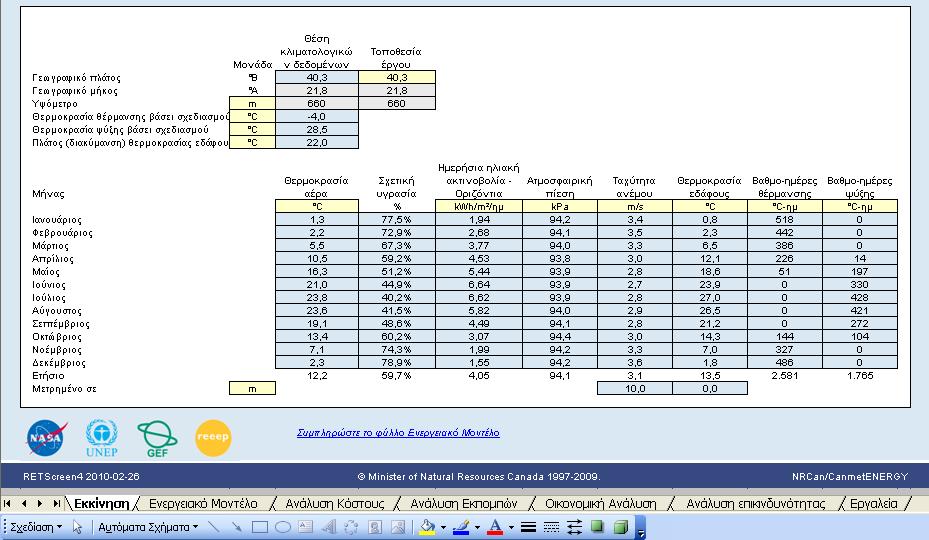This screenshot has height=540, width=929.
Task: Click the Ιούλιος month label
Action: click(x=49, y=298)
